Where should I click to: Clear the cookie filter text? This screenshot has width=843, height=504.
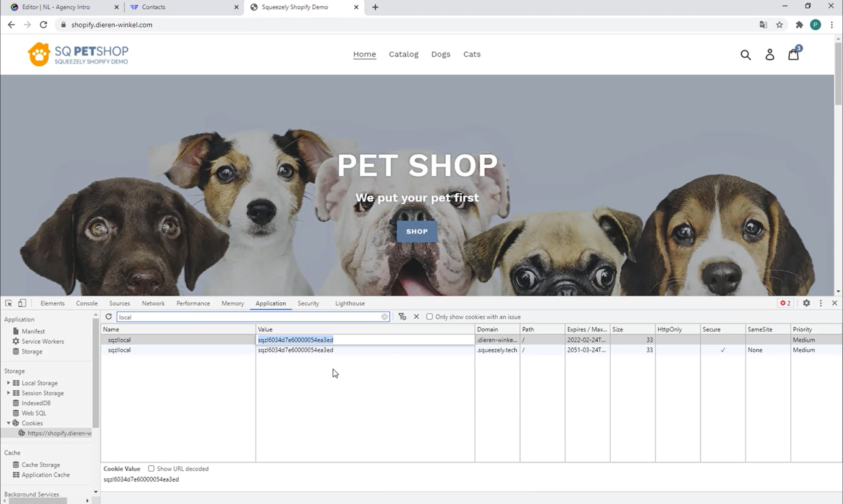point(385,317)
